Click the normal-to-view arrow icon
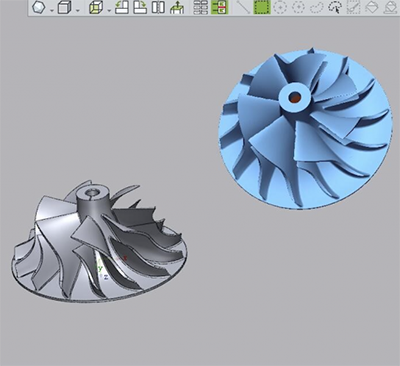 coord(177,7)
